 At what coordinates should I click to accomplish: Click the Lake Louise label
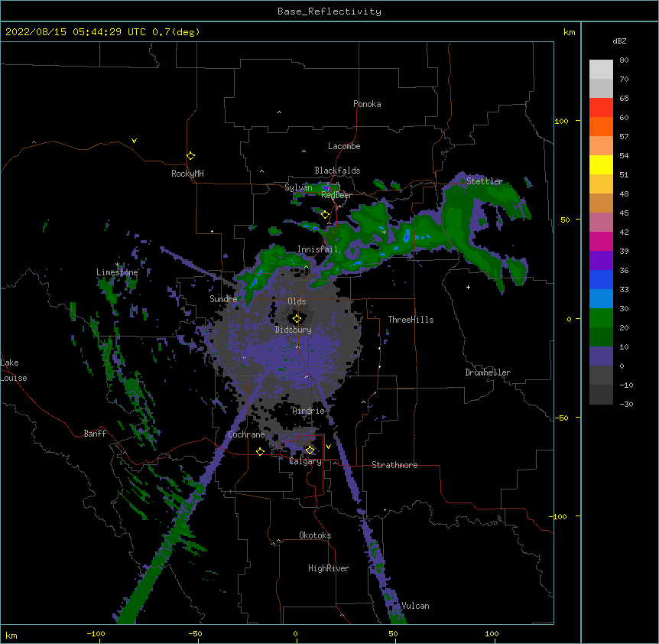pyautogui.click(x=14, y=370)
